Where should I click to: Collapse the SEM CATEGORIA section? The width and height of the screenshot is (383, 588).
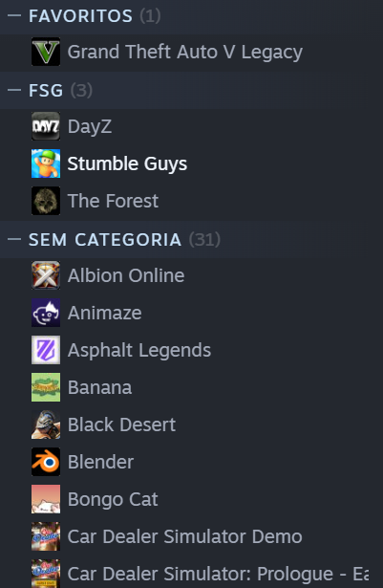[x=14, y=239]
